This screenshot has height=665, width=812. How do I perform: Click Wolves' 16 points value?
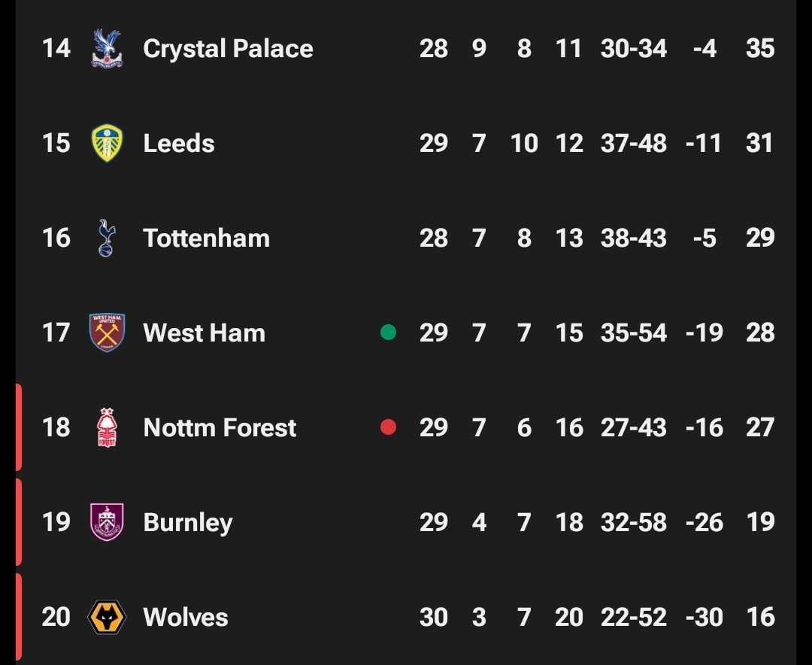click(759, 617)
